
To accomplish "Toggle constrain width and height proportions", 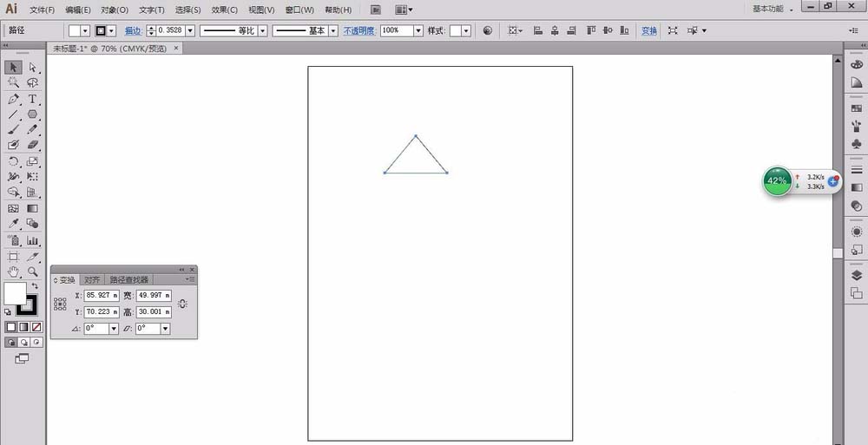I will [x=182, y=304].
